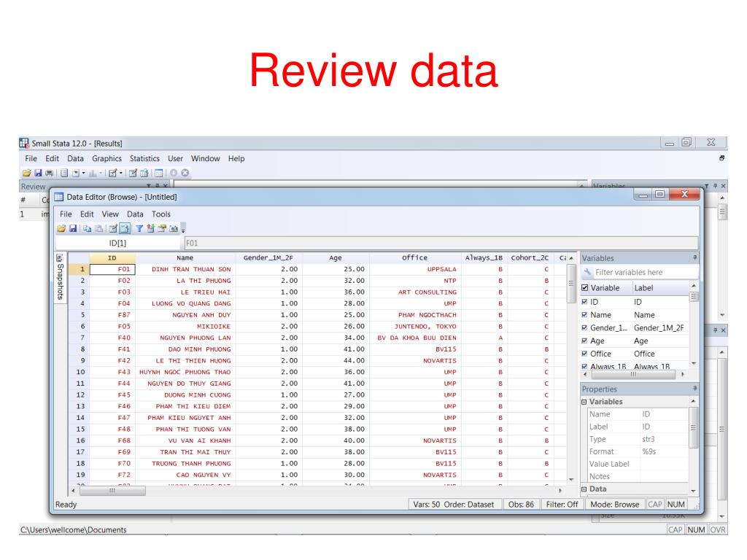Pin the Variables panel in Data Editor
The image size is (747, 560).
[694, 257]
